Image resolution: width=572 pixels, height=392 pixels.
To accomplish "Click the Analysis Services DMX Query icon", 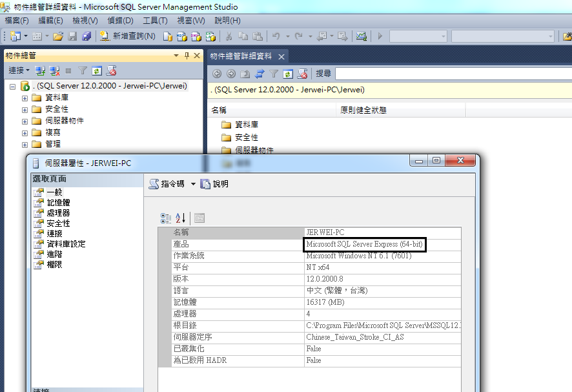I will [196, 36].
